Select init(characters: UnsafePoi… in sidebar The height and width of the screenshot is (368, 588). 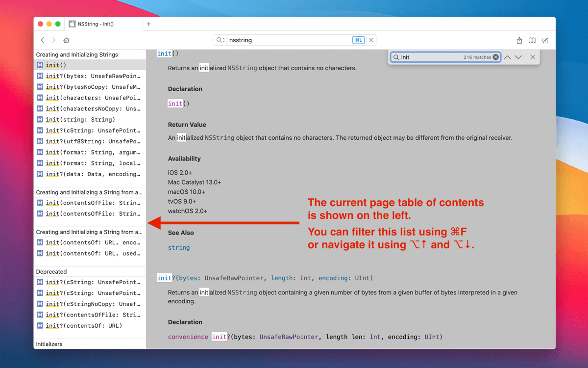click(90, 98)
